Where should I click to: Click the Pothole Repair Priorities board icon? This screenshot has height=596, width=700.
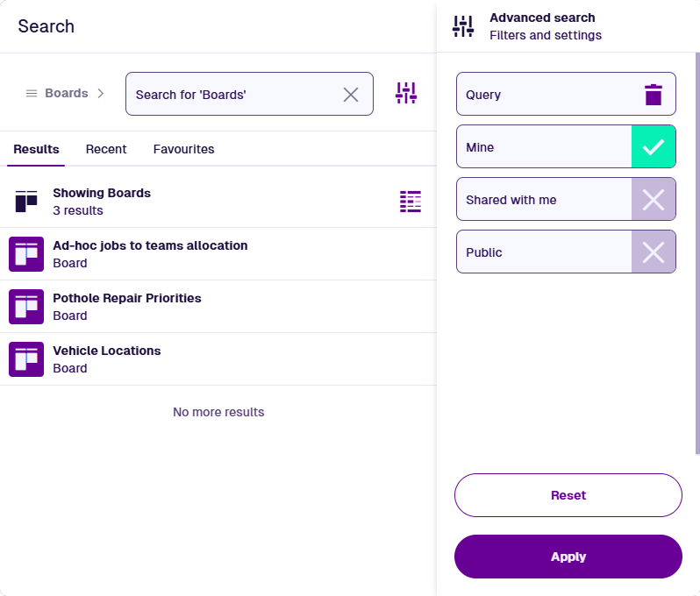26,307
